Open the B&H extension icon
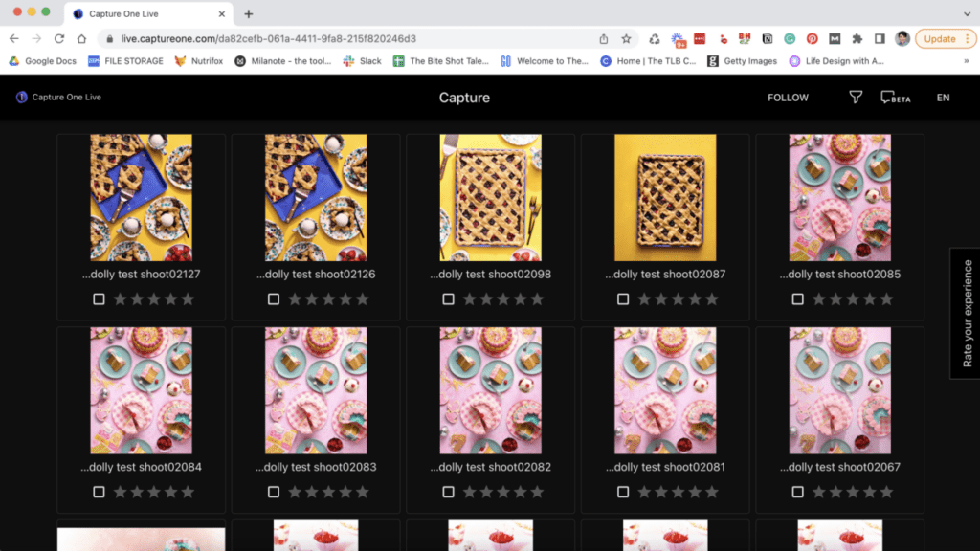 [745, 38]
